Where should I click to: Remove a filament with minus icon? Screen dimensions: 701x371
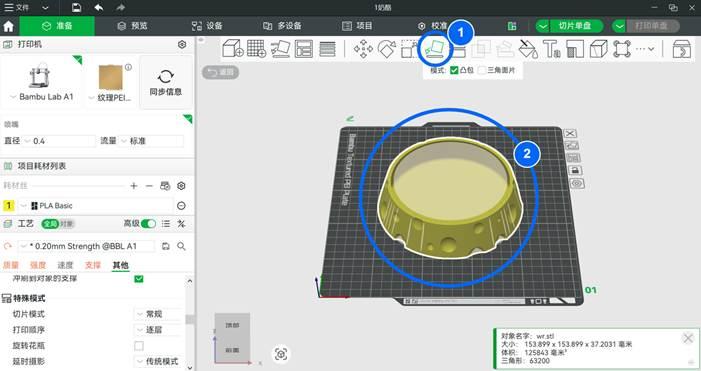tap(149, 186)
